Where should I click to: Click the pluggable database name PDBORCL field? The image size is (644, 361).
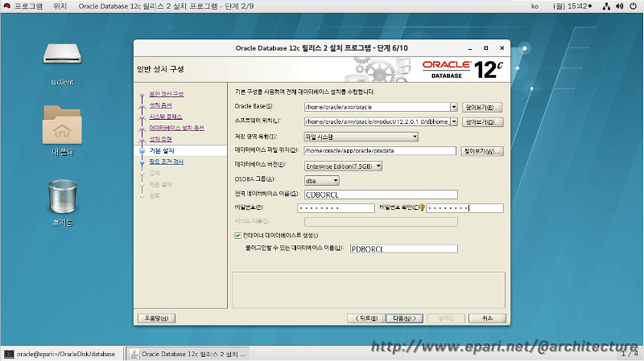click(x=404, y=248)
